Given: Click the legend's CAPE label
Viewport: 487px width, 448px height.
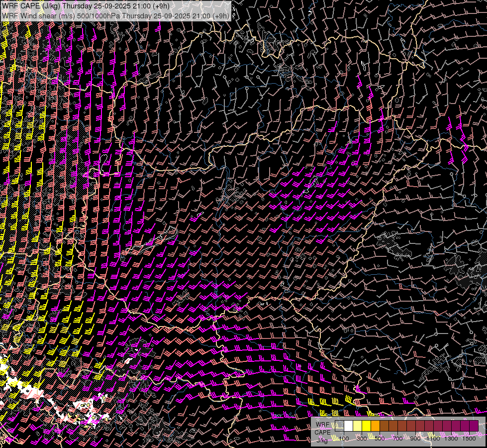Looking at the screenshot, I should tap(322, 433).
